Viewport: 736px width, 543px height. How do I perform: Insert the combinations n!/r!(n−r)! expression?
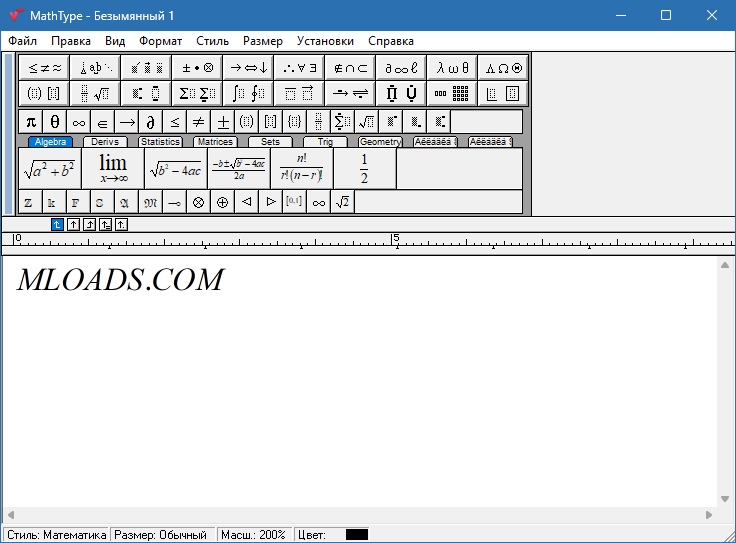302,169
